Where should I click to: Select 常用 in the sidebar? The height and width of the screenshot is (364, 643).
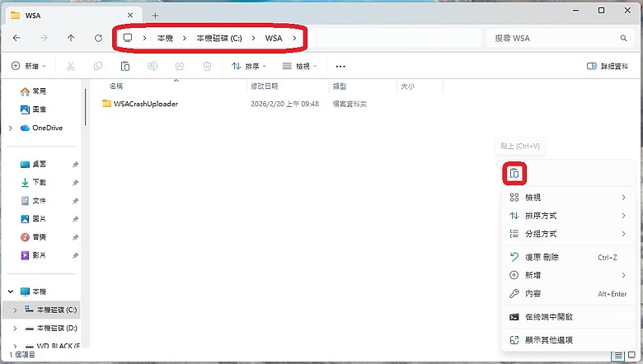33,91
